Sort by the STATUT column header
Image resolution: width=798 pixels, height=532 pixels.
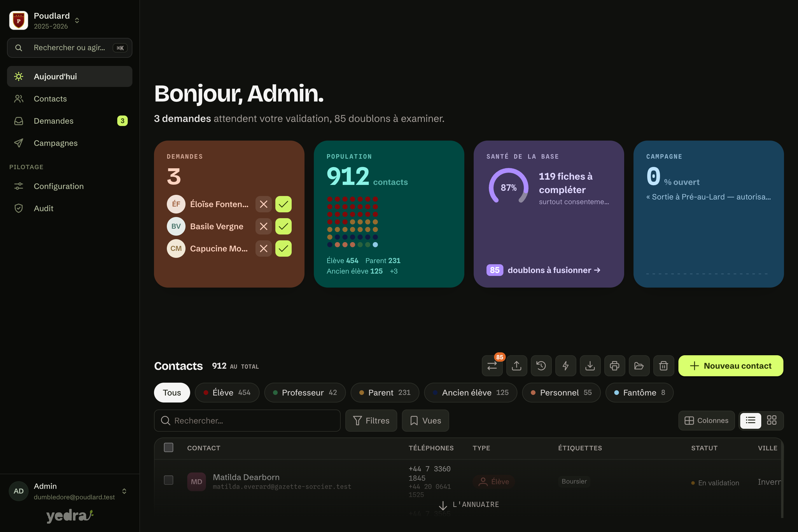click(704, 448)
